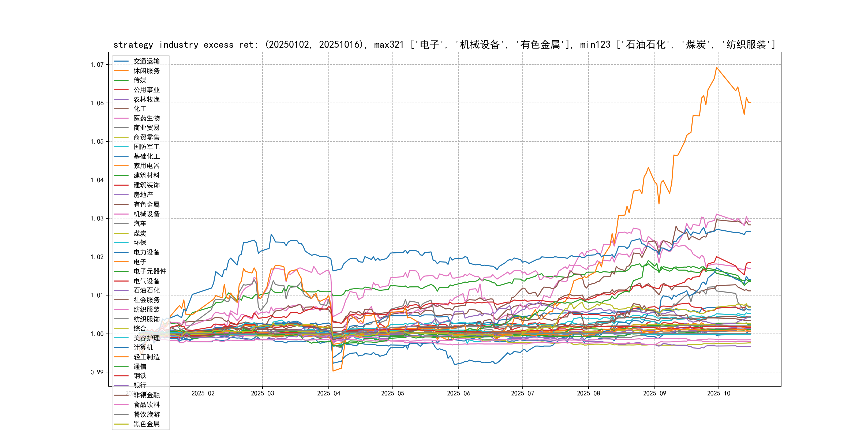Click the 1.07 y-axis tick label
The width and height of the screenshot is (868, 434).
(97, 65)
